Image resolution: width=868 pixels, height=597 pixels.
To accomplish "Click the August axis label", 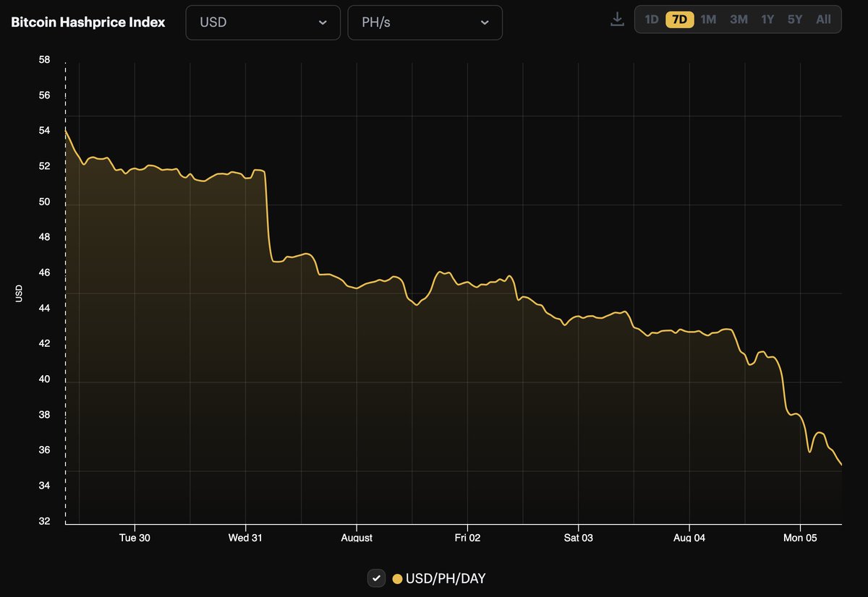I will click(x=357, y=538).
